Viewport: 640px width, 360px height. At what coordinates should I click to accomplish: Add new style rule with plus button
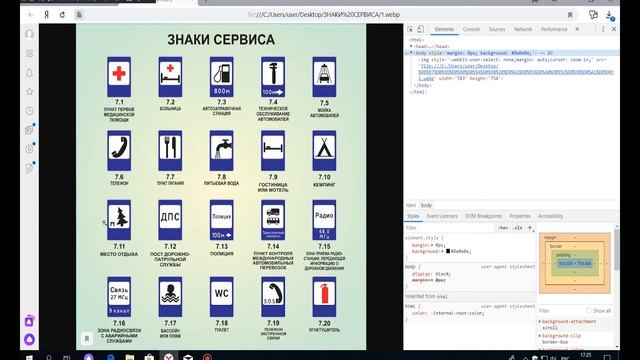point(530,228)
